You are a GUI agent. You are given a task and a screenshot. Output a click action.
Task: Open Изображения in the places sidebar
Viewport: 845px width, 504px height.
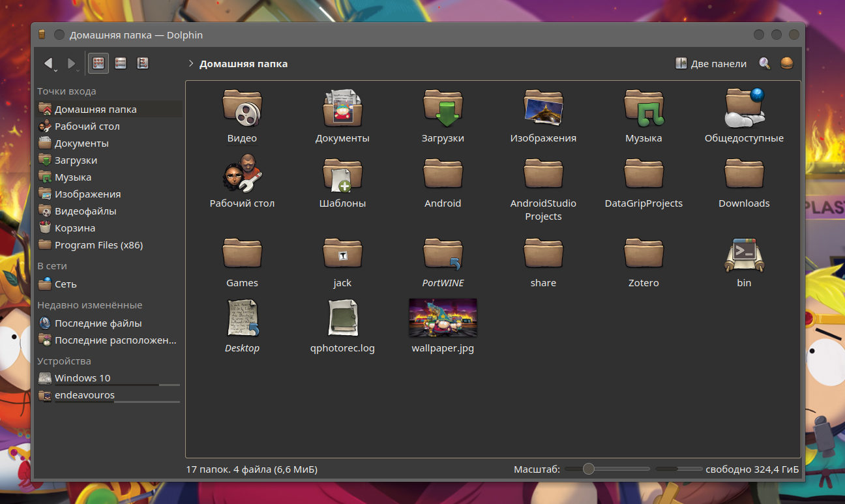(110, 194)
